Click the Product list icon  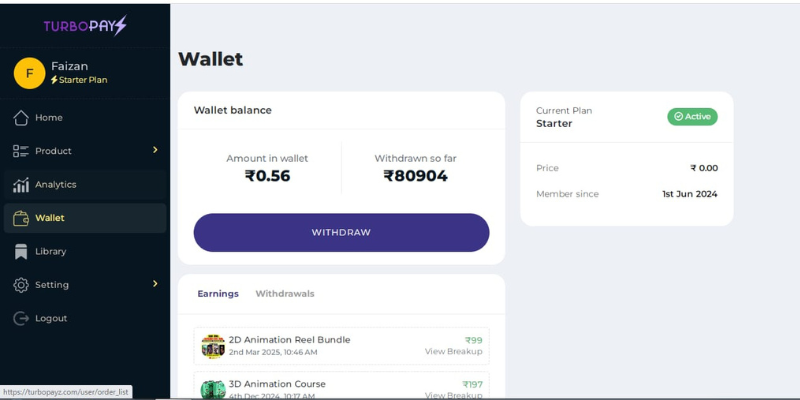pos(21,151)
